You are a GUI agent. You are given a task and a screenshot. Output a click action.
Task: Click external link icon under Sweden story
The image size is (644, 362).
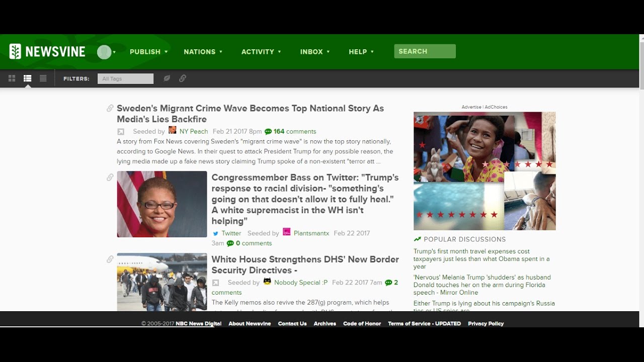pos(121,132)
